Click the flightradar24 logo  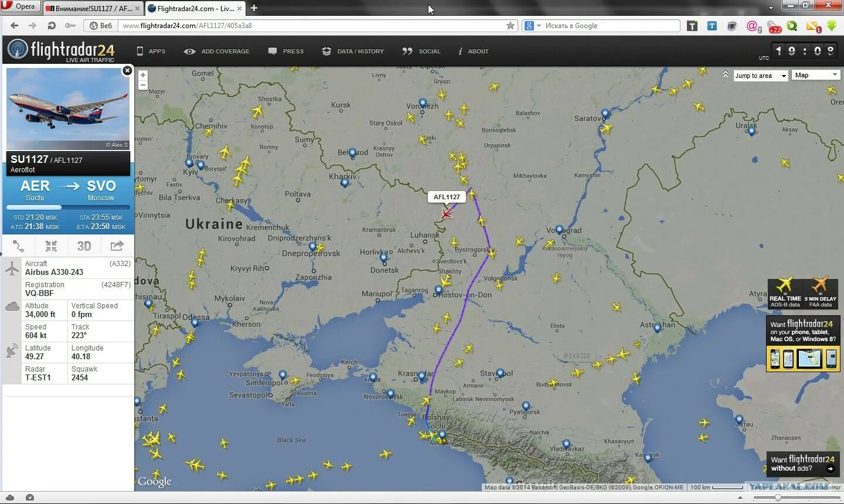pos(61,50)
